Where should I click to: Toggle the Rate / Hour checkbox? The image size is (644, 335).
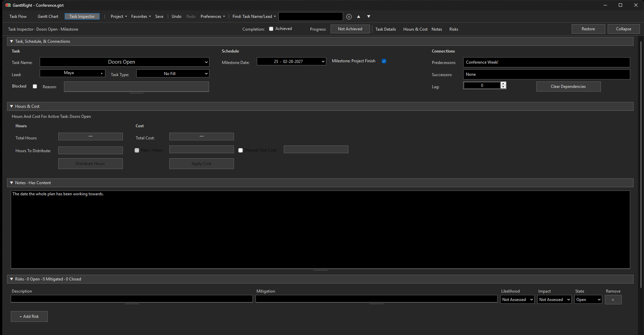click(137, 150)
